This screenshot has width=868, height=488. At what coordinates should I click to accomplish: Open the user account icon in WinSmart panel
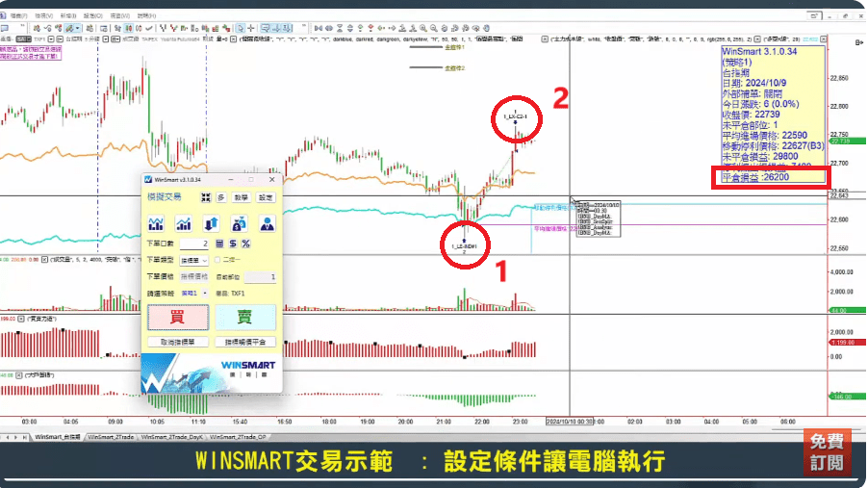click(x=267, y=223)
